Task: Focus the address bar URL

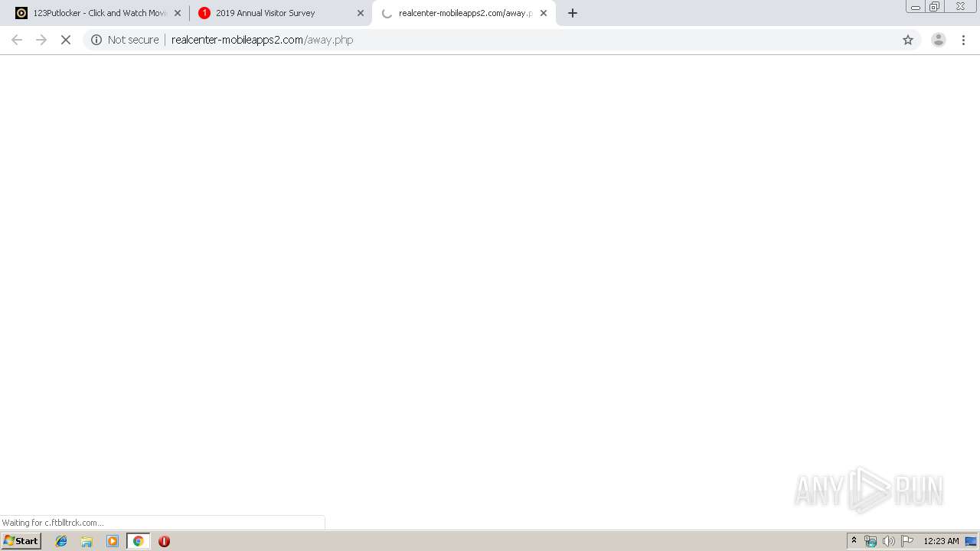Action: pyautogui.click(x=262, y=40)
